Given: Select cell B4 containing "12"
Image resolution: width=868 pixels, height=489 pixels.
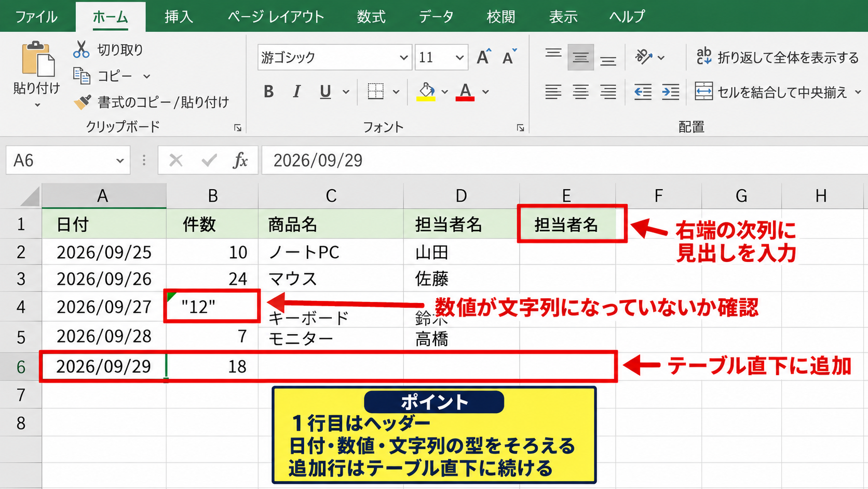Looking at the screenshot, I should 212,307.
